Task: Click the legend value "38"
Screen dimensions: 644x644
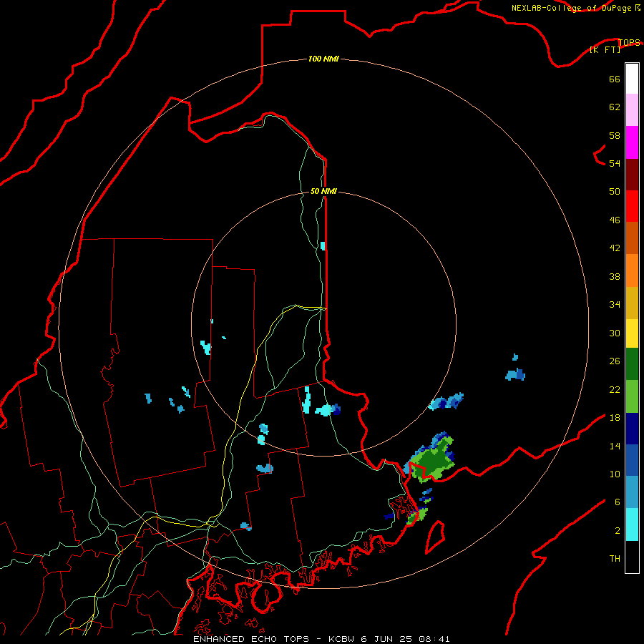Action: [615, 276]
